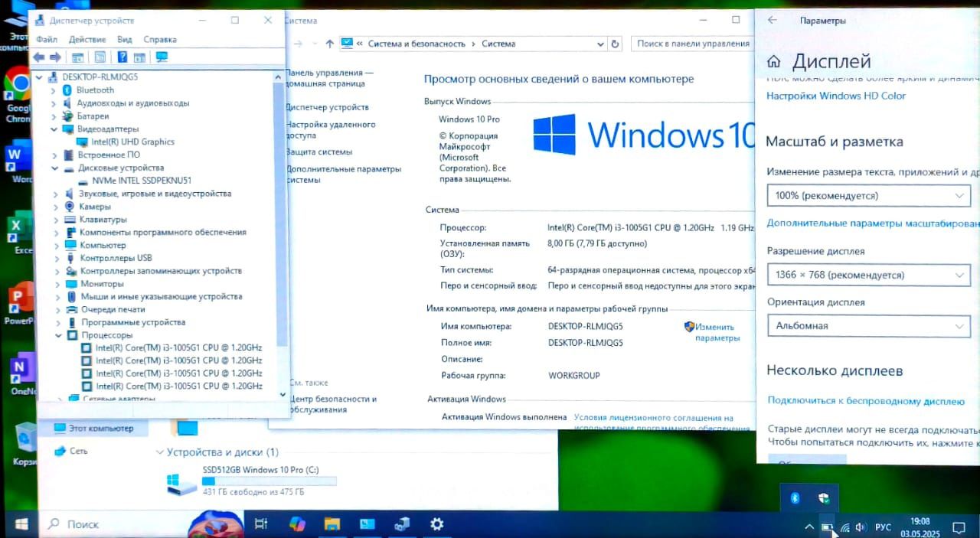Click Клавиатуры category icon
Screen dimensions: 980x538
(x=70, y=220)
